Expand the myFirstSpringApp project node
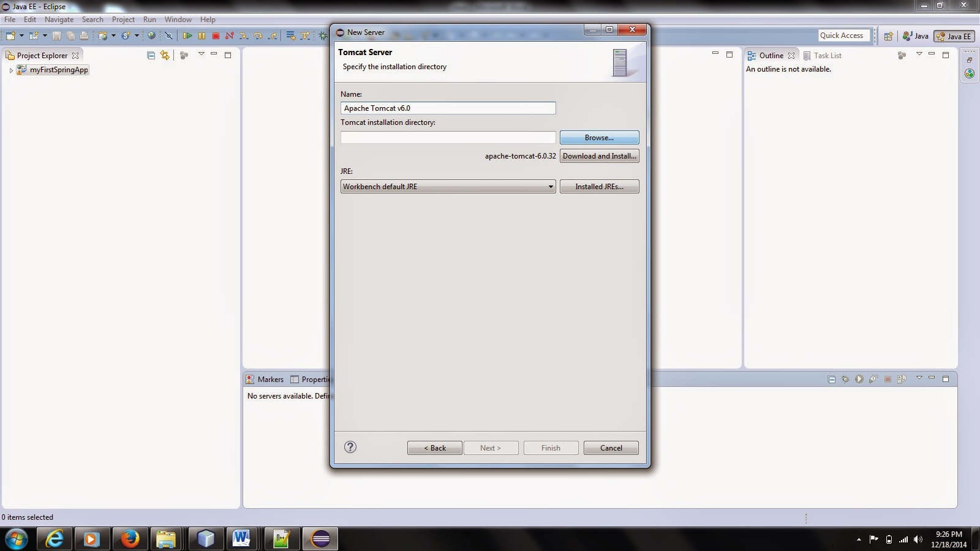Screen dimensions: 980x551 11,70
